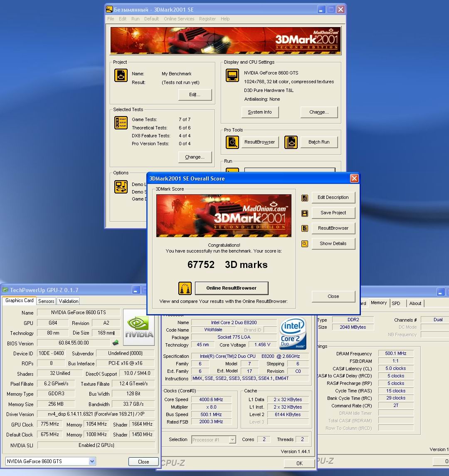Open the Edit menu in 3DMark2001
This screenshot has width=449, height=476.
tap(123, 19)
